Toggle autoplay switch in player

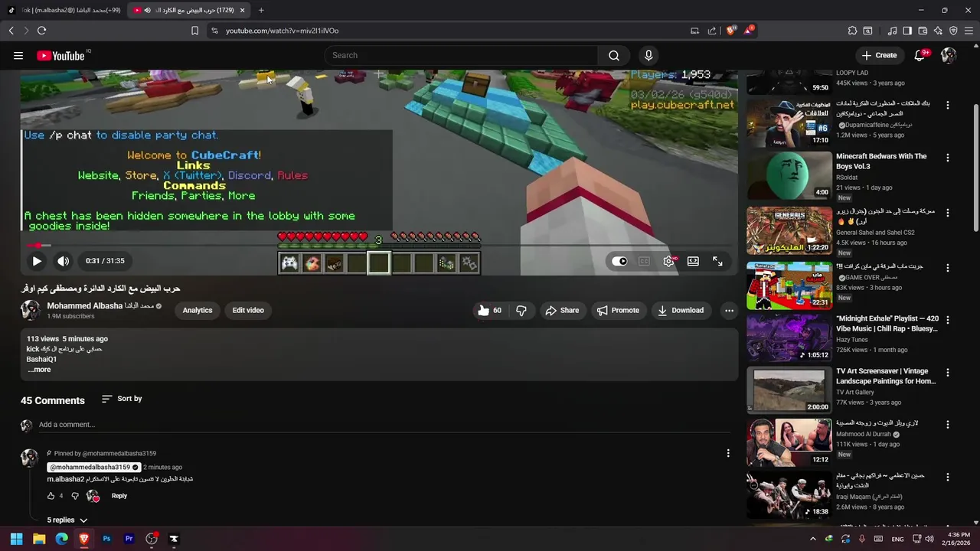point(619,261)
